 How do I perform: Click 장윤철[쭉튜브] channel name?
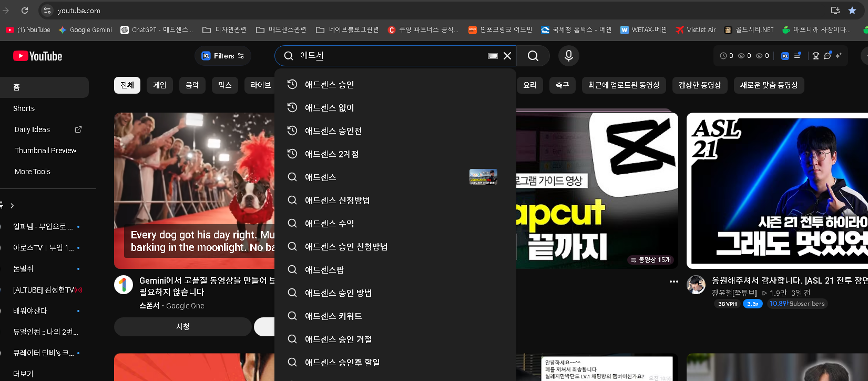tap(734, 293)
